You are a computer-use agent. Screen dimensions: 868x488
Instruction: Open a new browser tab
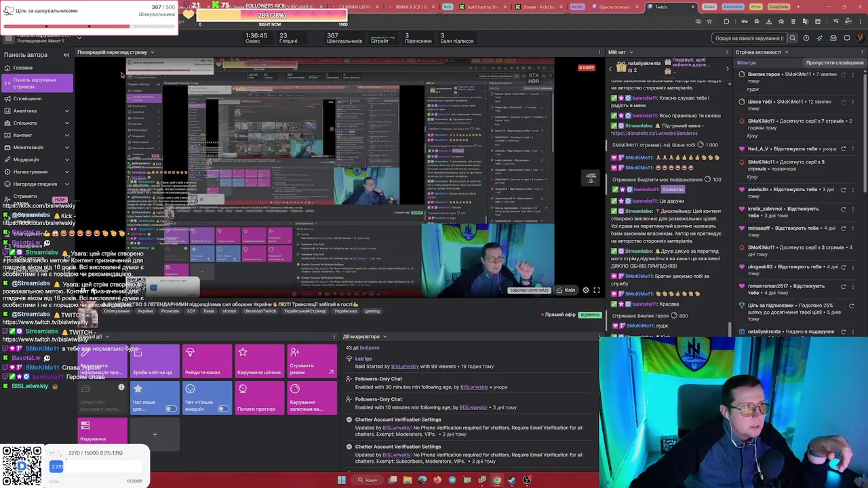point(798,7)
